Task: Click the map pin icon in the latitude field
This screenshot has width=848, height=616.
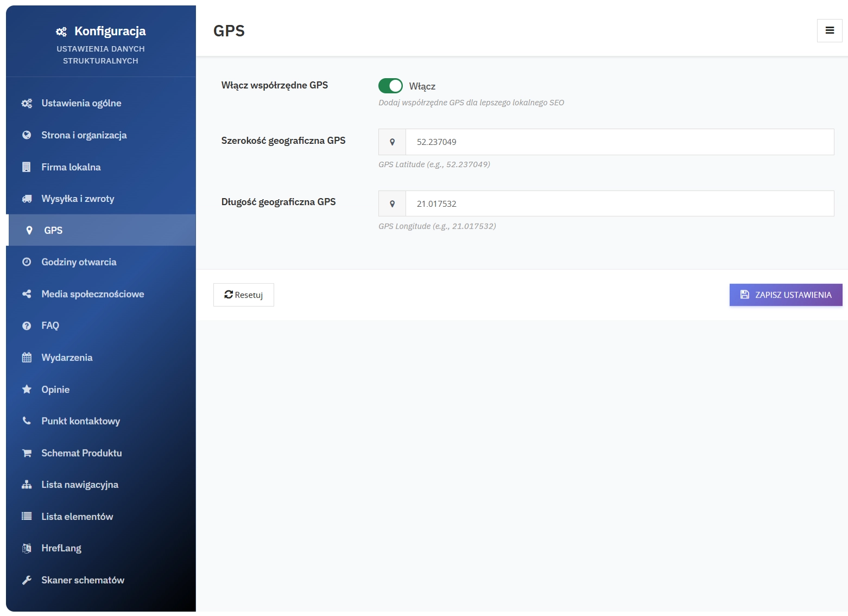Action: pos(392,142)
